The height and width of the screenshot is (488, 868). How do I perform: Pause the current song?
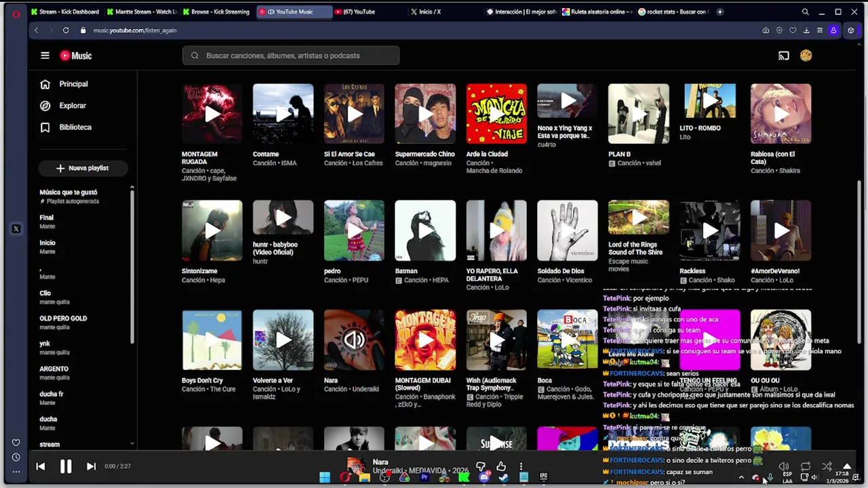point(66,466)
